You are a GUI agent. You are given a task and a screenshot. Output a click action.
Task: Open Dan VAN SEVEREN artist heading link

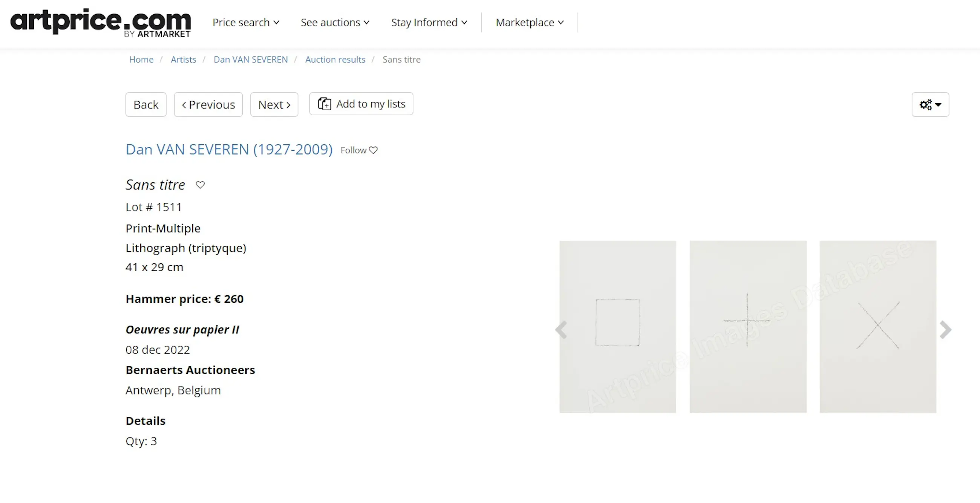coord(229,150)
